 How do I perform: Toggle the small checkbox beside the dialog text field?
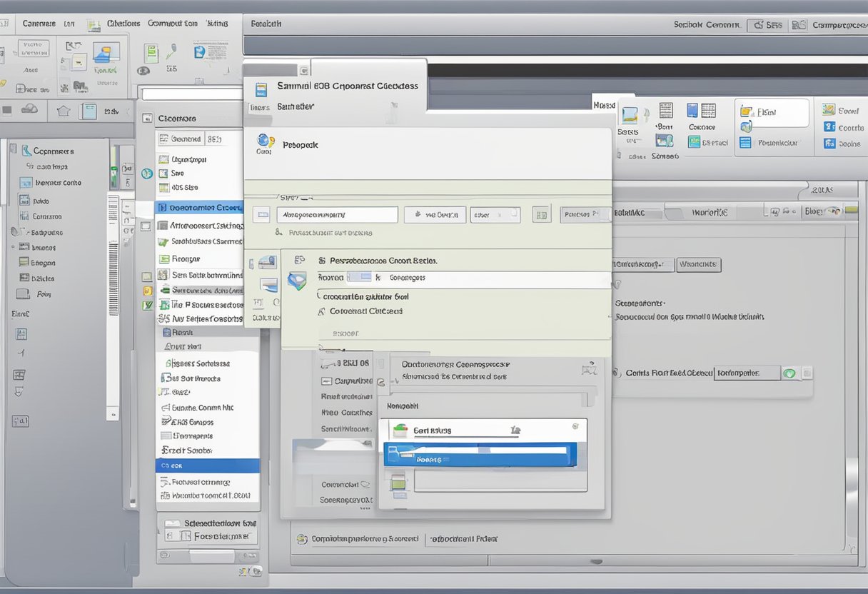tap(261, 214)
